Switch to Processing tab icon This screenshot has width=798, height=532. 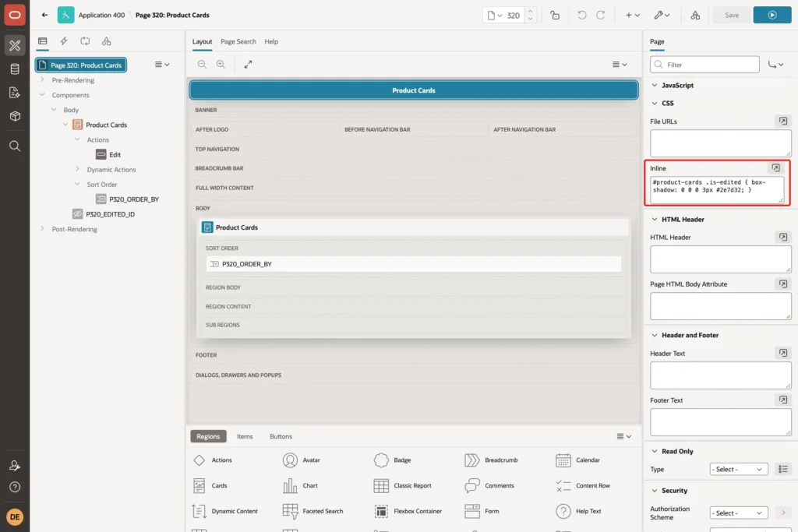click(85, 41)
